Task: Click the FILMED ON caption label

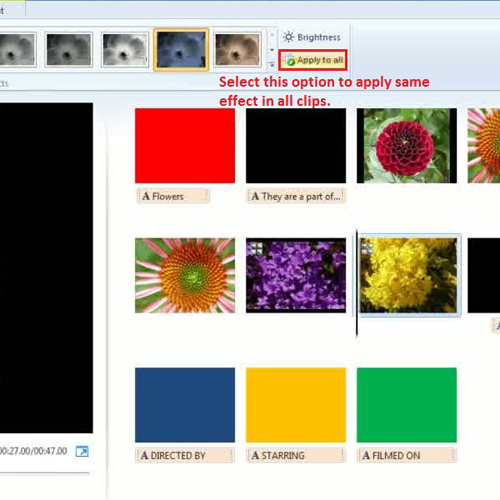Action: [407, 455]
